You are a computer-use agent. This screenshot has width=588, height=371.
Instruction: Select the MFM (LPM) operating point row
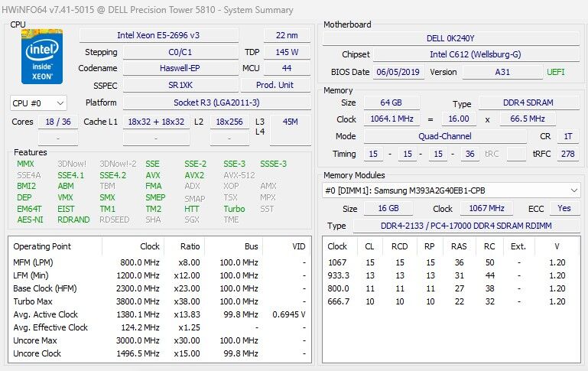(x=160, y=262)
